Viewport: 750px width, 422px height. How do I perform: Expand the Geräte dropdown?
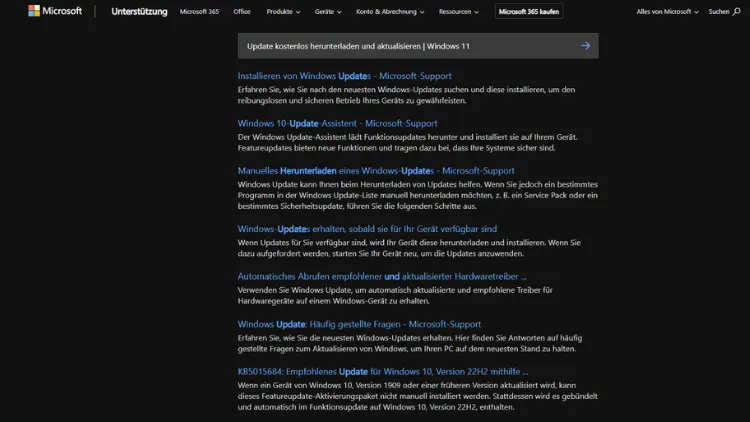(x=328, y=11)
